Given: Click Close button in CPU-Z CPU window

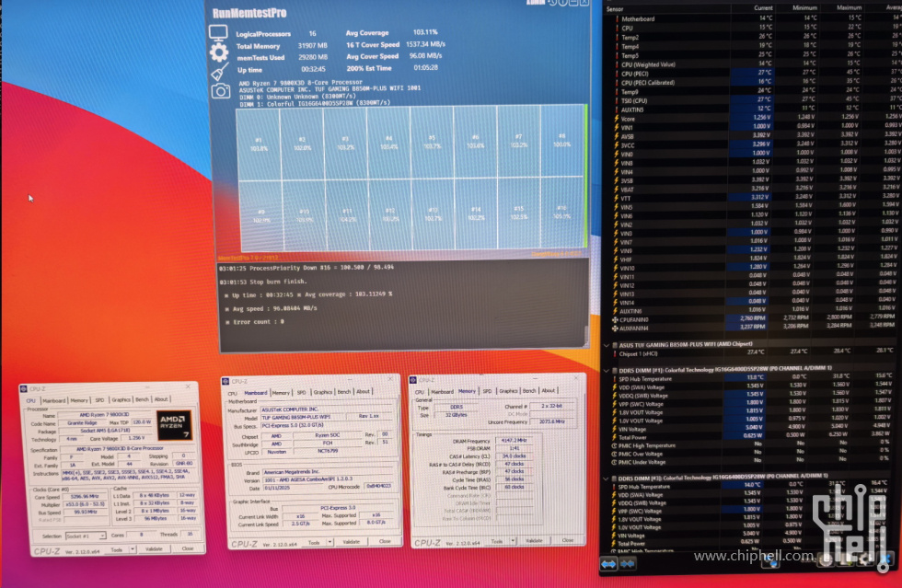Looking at the screenshot, I should (188, 548).
